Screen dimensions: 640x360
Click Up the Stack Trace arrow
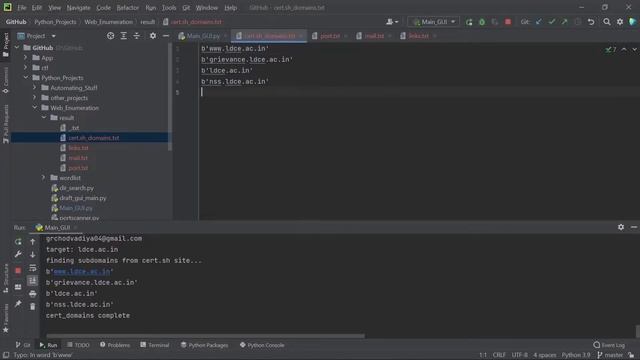[33, 242]
